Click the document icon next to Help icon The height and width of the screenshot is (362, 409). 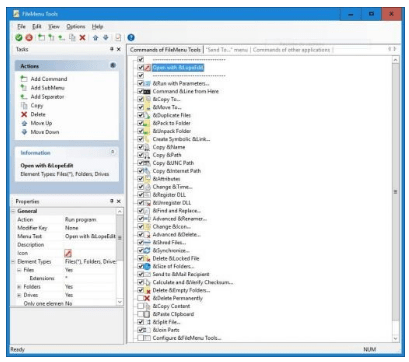click(118, 38)
